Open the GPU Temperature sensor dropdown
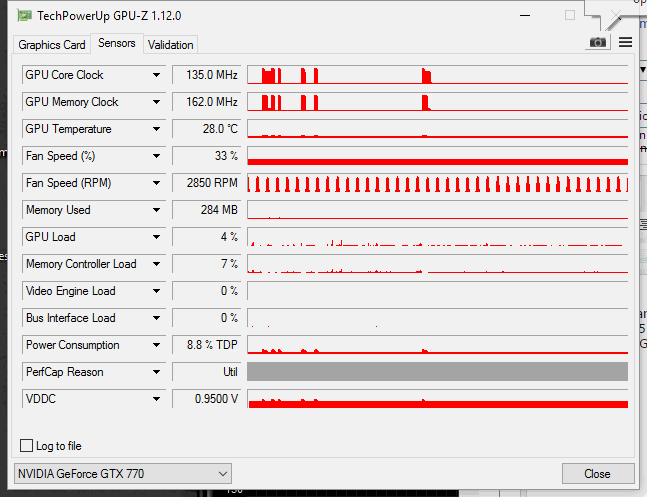Viewport: 647px width, 497px height. pos(156,129)
